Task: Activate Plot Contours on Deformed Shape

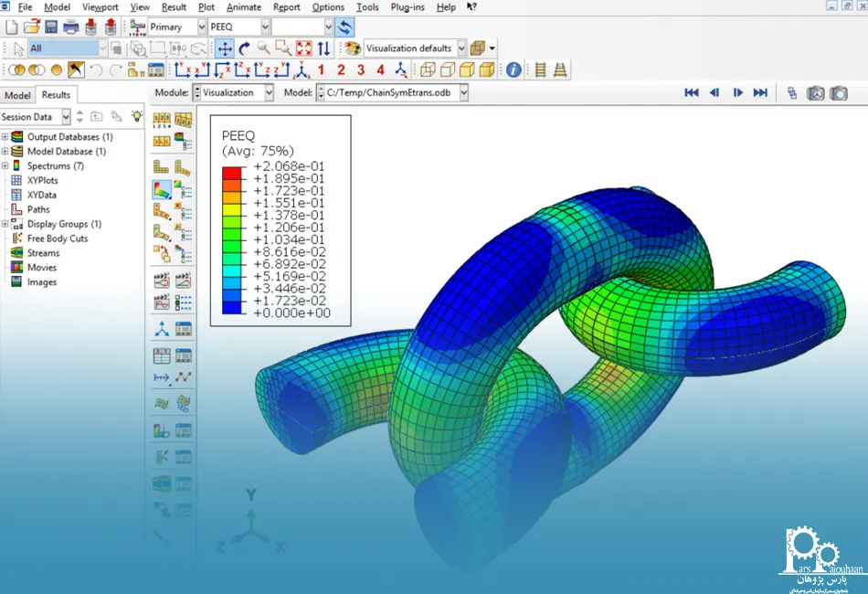Action: click(162, 189)
